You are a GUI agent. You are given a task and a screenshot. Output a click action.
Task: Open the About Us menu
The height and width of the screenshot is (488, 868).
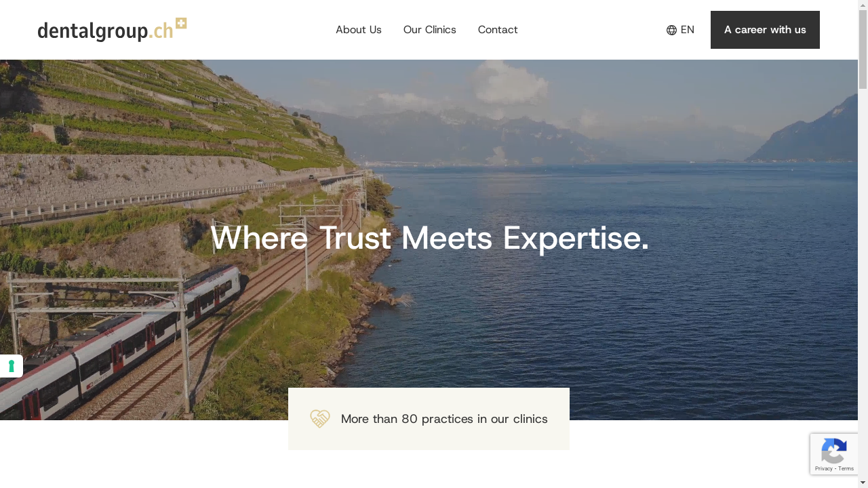click(x=359, y=30)
